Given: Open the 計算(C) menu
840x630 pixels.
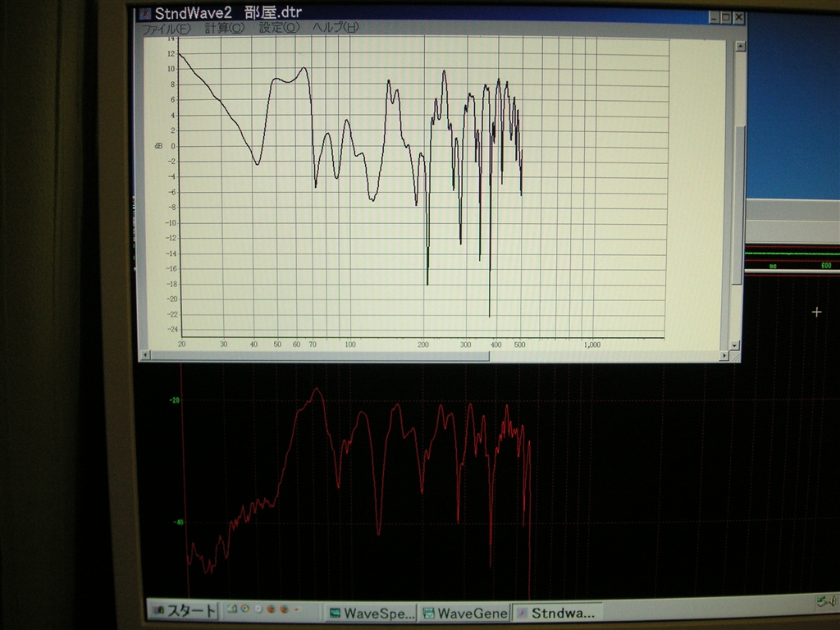Looking at the screenshot, I should pyautogui.click(x=225, y=28).
